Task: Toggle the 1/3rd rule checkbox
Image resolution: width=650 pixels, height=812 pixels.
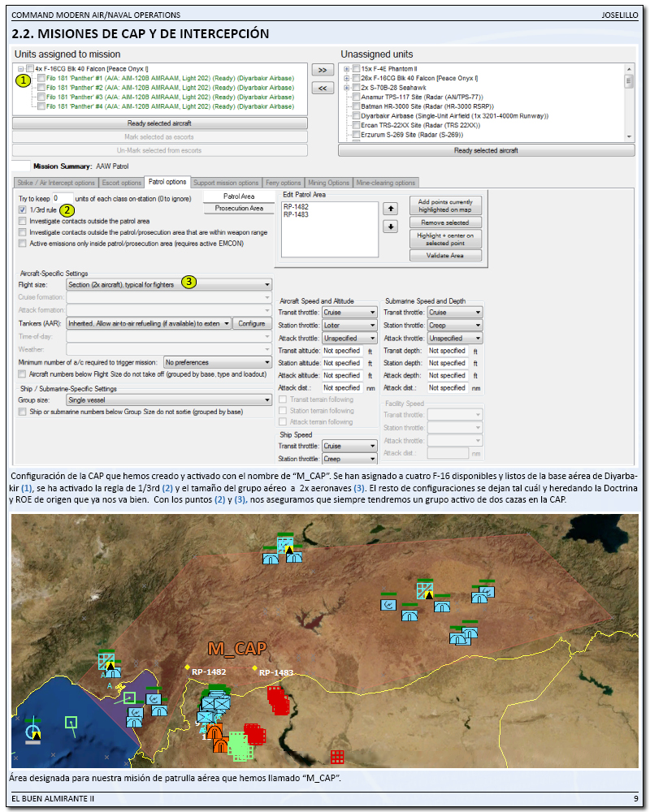Action: 22,209
